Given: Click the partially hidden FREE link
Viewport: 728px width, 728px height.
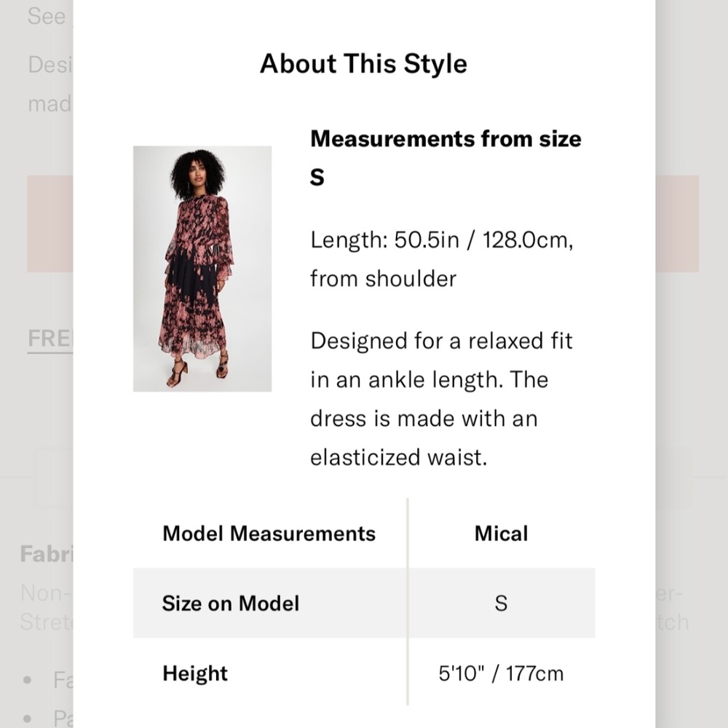Looking at the screenshot, I should 50,339.
